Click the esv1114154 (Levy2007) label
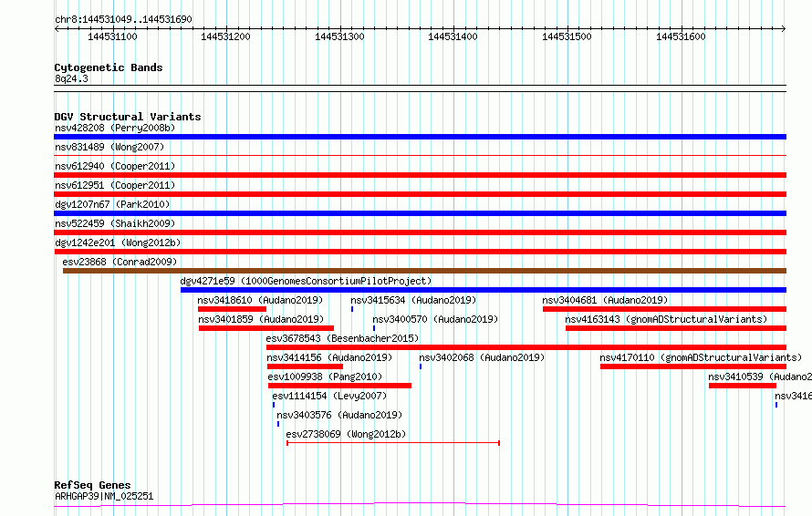Screen dimensions: 812x516 pos(329,396)
